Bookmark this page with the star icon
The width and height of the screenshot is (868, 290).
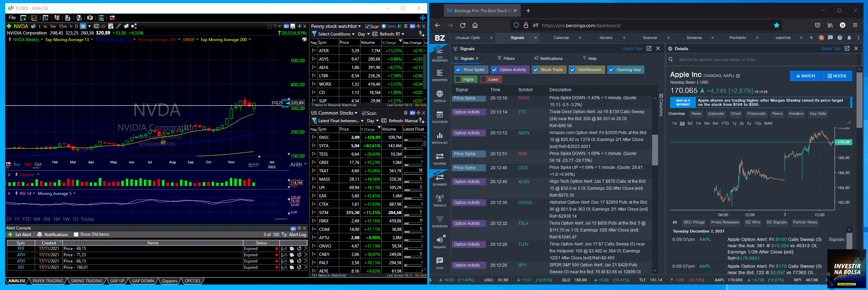pos(777,25)
